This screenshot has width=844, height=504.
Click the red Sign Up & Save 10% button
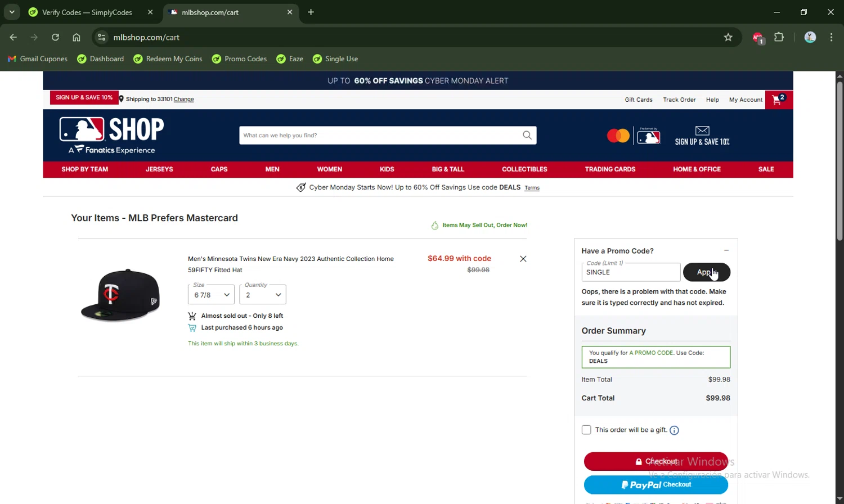(84, 97)
